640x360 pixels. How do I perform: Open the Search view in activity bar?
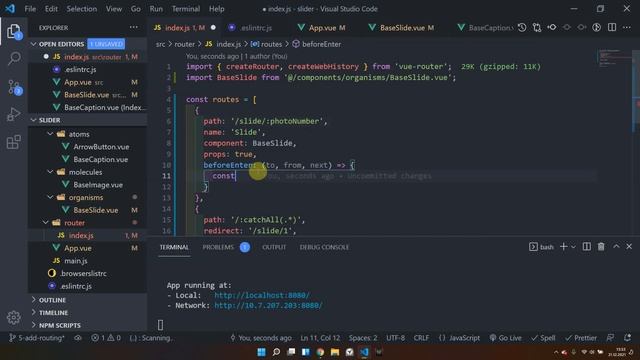(14, 59)
